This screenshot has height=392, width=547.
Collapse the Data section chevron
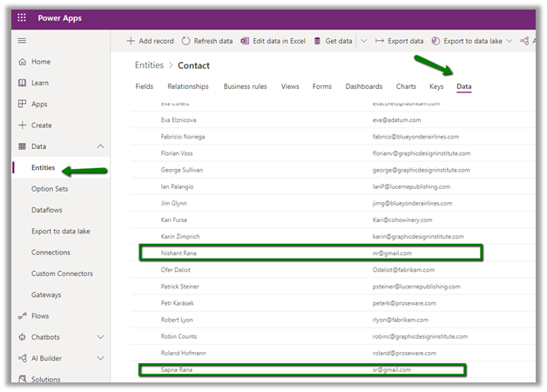point(100,146)
